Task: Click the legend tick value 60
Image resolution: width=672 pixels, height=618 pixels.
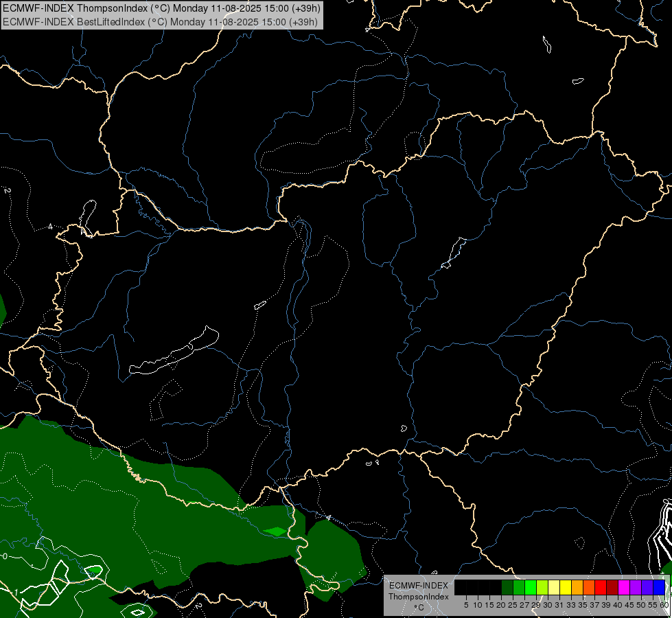Action: [664, 605]
